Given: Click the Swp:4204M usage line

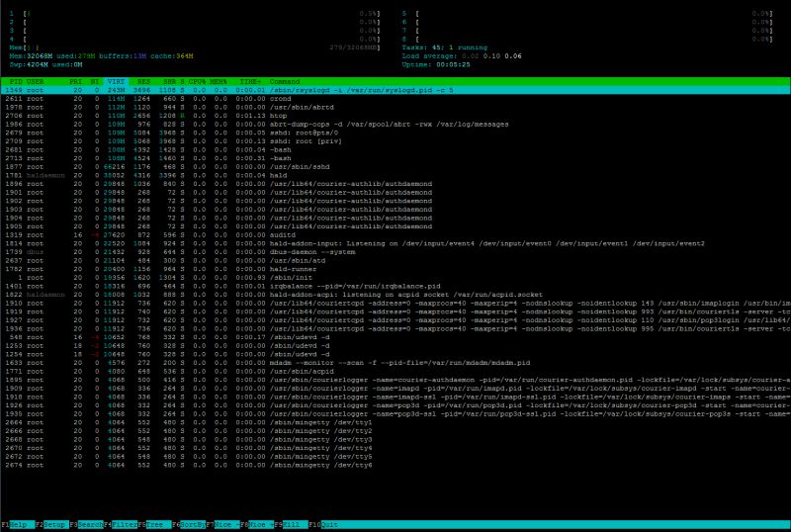Looking at the screenshot, I should pos(45,64).
